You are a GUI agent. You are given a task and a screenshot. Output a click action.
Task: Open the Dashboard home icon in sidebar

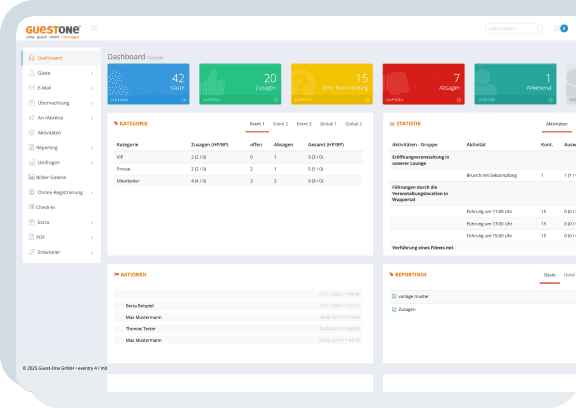click(x=32, y=58)
